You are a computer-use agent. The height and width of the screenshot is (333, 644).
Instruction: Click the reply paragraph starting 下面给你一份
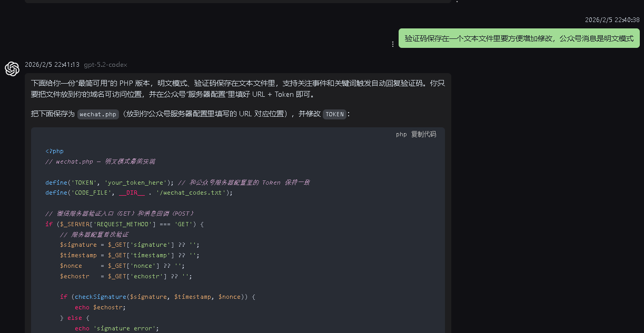[238, 89]
